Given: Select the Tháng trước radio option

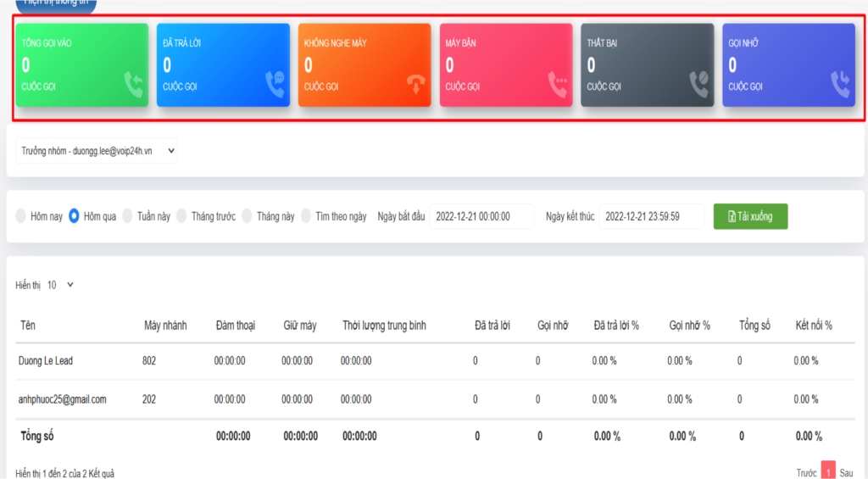Looking at the screenshot, I should [x=181, y=216].
